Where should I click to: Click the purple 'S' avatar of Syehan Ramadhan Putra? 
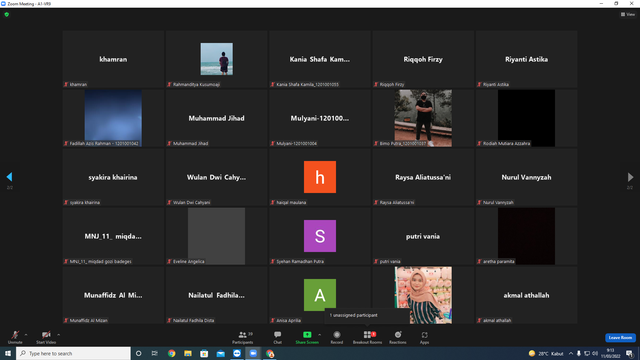320,236
